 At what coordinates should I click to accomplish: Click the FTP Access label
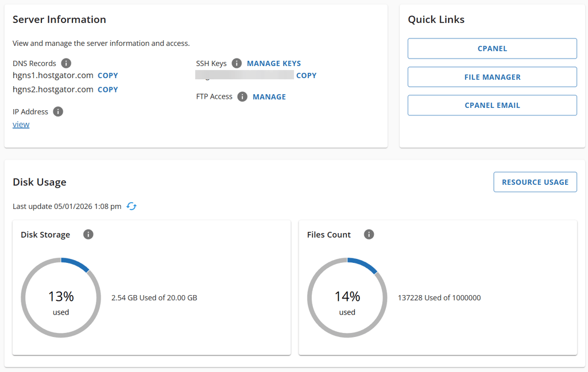click(x=214, y=97)
